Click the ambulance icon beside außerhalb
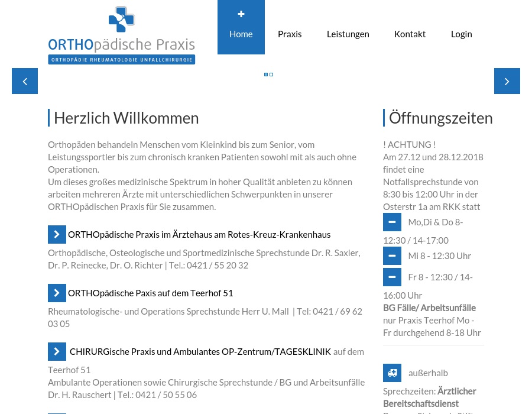The image size is (532, 414). [x=392, y=373]
